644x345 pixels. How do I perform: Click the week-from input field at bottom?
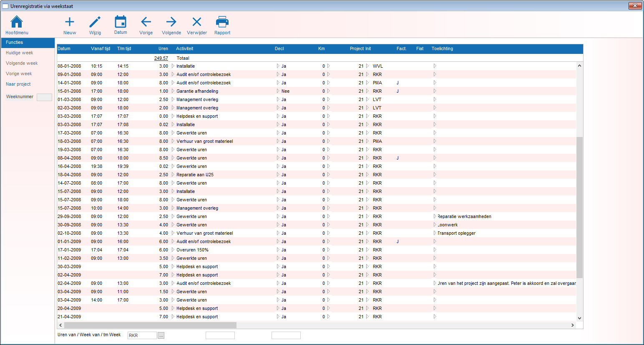(x=220, y=335)
